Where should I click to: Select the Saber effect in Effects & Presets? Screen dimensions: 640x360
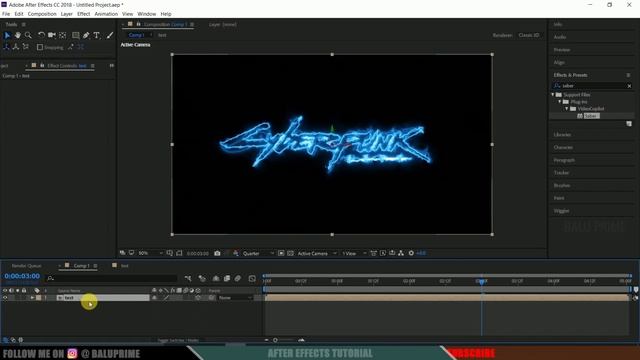pos(591,116)
